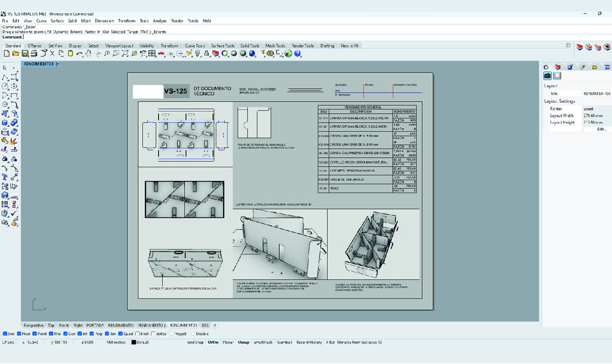612x364 pixels.
Task: Enable the Vertex osnap checkbox
Action: point(153,334)
